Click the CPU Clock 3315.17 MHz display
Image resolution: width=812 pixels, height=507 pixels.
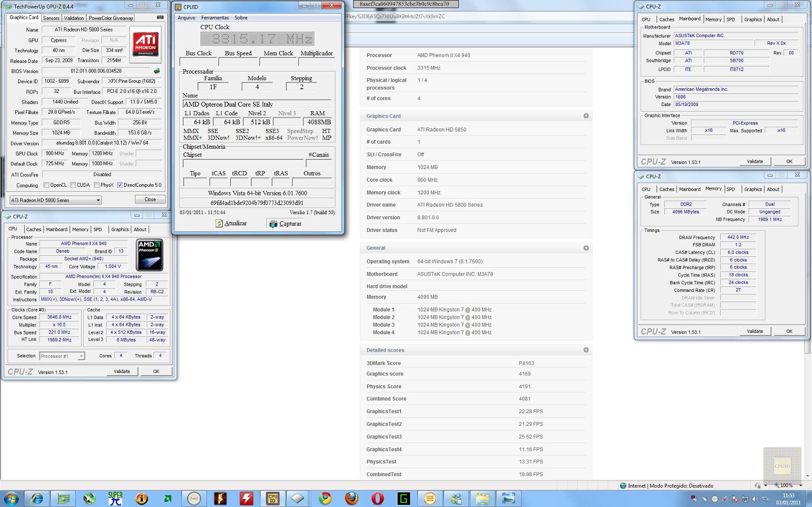(x=257, y=39)
